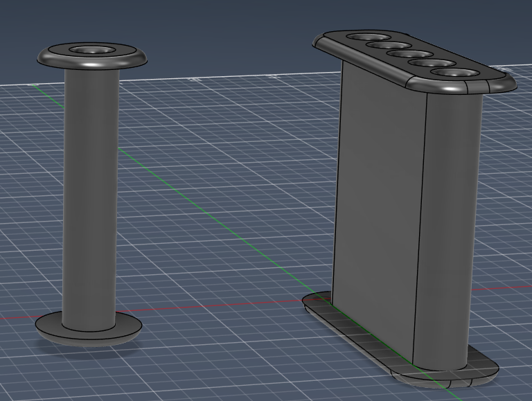Pick the middle hole of the five-hole top plate

click(411, 54)
